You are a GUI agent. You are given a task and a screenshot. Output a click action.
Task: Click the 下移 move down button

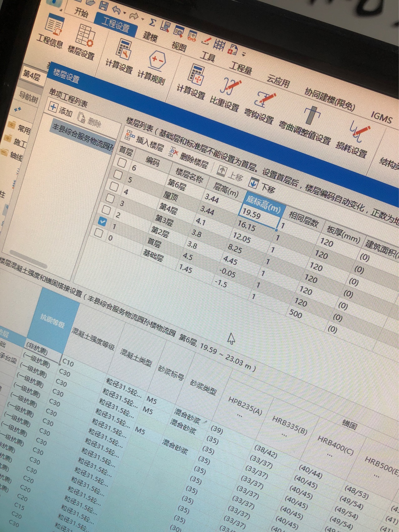coord(262,185)
